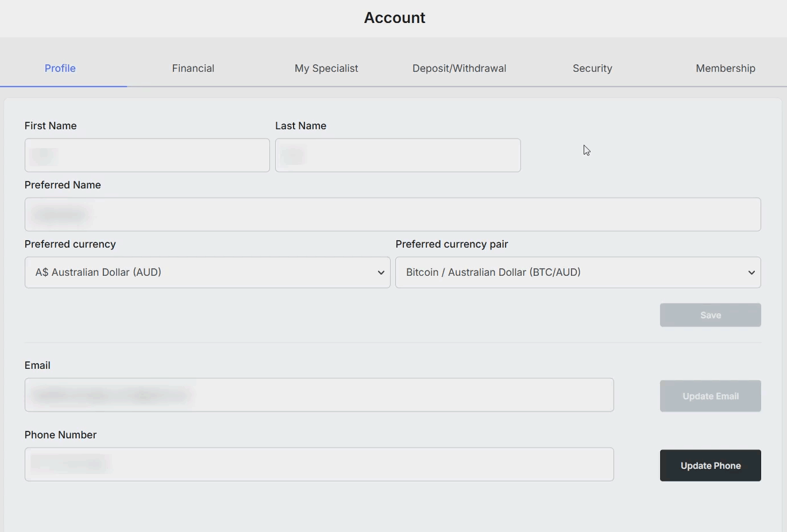Viewport: 787px width, 532px height.
Task: Open the Financial tab
Action: click(x=193, y=68)
